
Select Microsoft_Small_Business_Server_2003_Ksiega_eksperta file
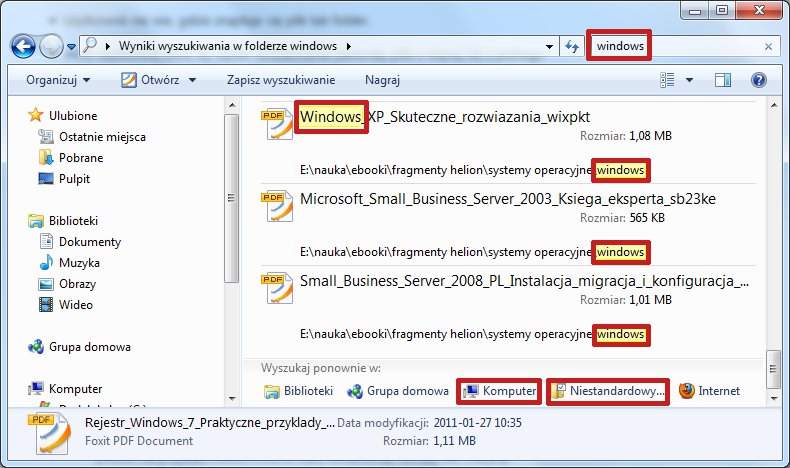[x=508, y=199]
